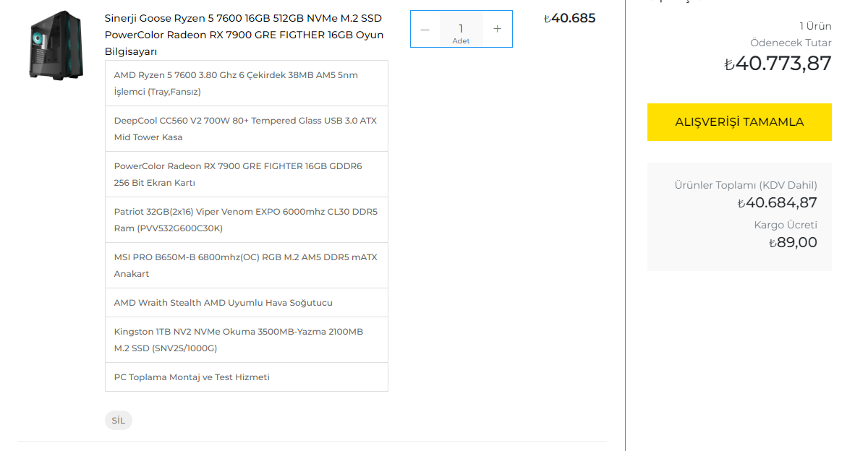Select the PC Toplama Montaj ve Test Hizmeti row
This screenshot has width=868, height=451.
coord(247,377)
